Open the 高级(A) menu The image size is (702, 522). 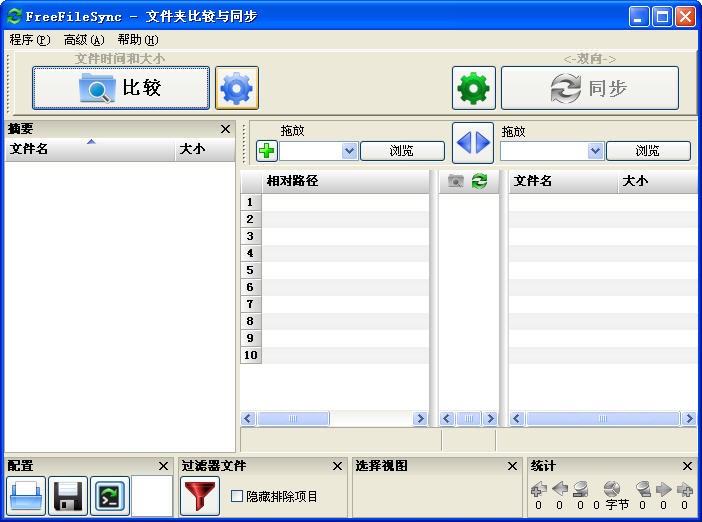[83, 40]
